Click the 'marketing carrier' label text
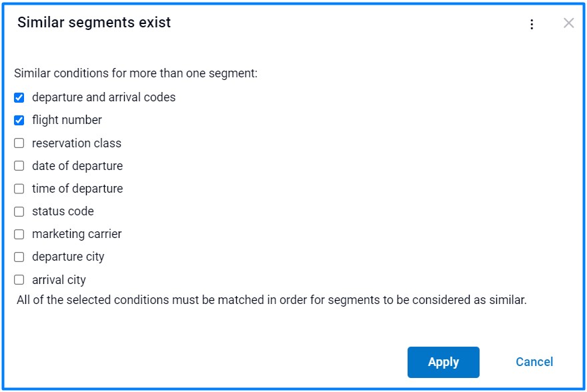This screenshot has width=587, height=392. pyautogui.click(x=77, y=234)
